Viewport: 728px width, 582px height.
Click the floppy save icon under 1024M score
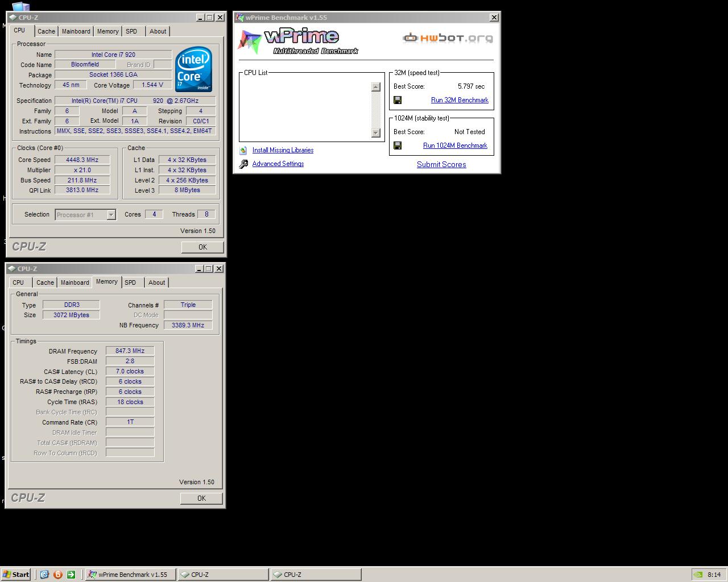click(398, 145)
